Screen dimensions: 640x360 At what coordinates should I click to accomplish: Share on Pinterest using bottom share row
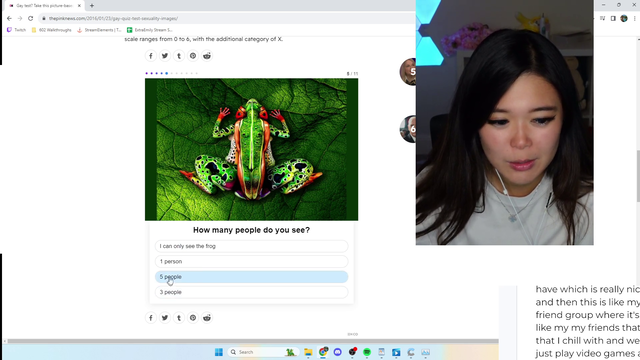pos(193,318)
